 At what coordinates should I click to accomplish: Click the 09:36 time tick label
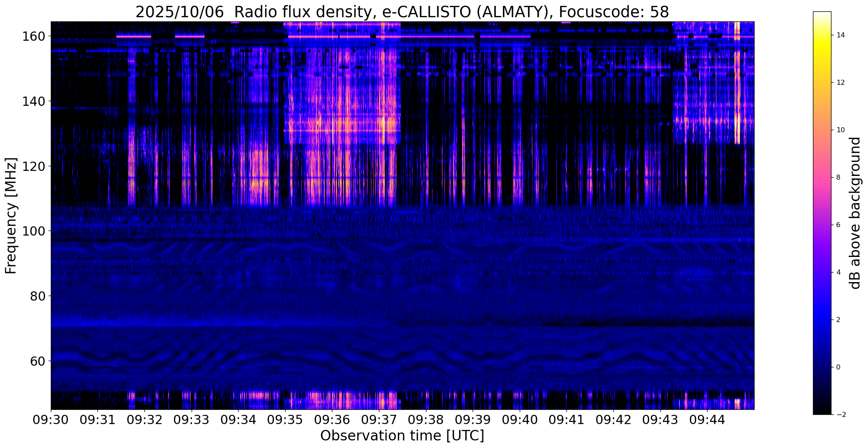pos(332,420)
